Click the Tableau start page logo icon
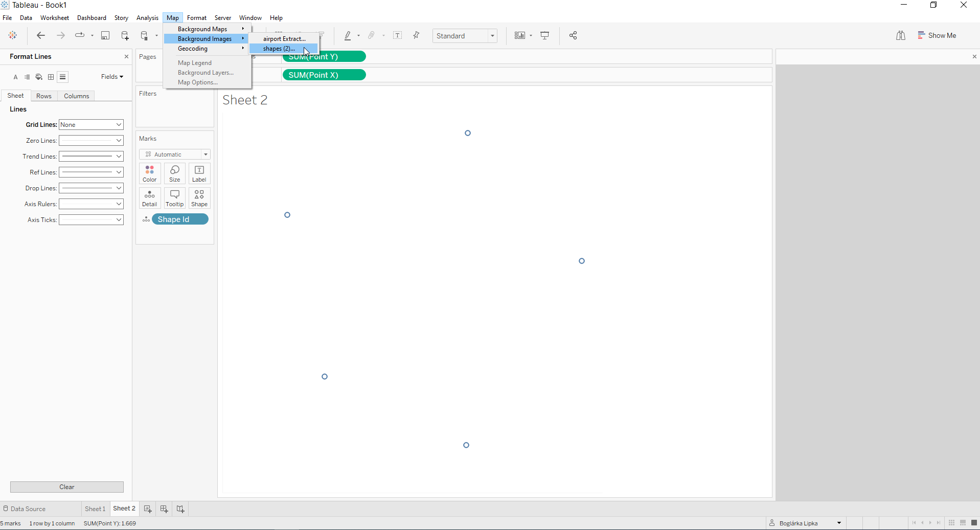The height and width of the screenshot is (530, 980). point(13,35)
